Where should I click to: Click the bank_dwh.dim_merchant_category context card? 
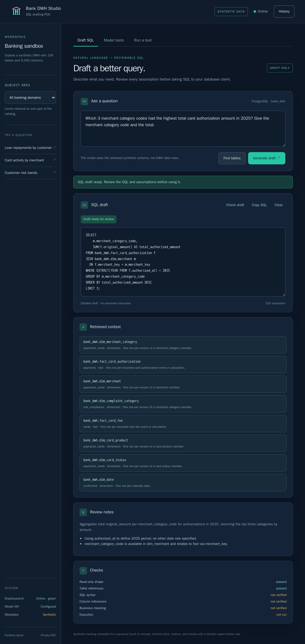[x=183, y=345]
